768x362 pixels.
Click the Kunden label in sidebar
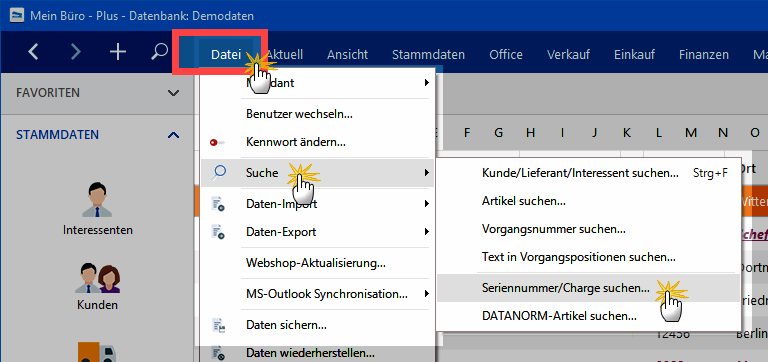pyautogui.click(x=97, y=305)
